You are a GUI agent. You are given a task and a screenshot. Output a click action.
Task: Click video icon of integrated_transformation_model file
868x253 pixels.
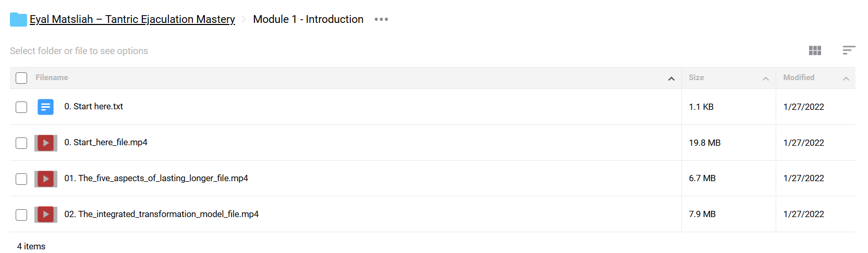click(x=46, y=214)
